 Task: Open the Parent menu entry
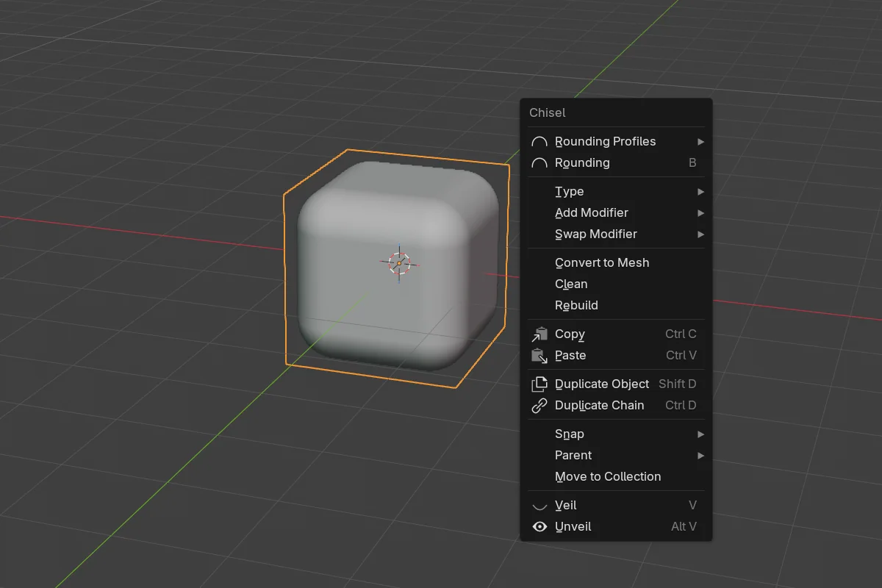(616, 455)
